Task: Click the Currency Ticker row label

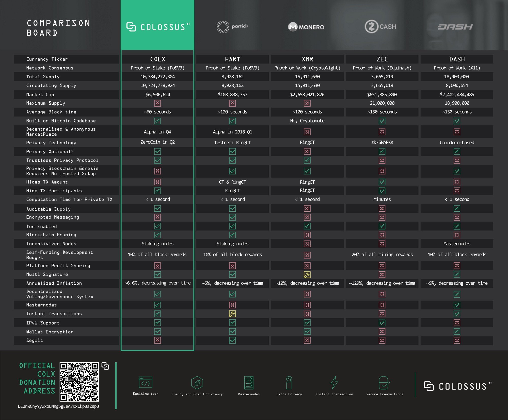Action: pyautogui.click(x=47, y=59)
